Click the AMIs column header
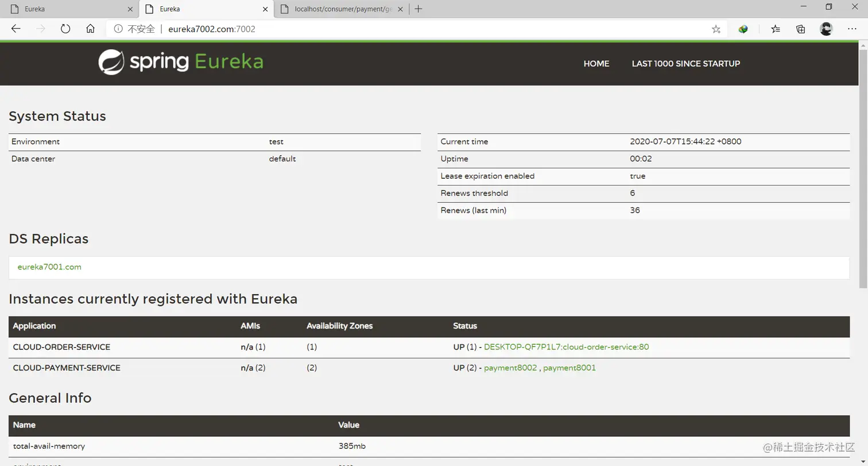This screenshot has width=868, height=466. (250, 326)
